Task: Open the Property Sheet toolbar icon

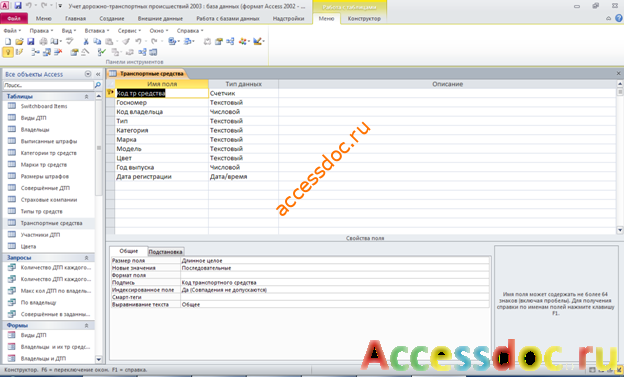Action: click(x=74, y=52)
